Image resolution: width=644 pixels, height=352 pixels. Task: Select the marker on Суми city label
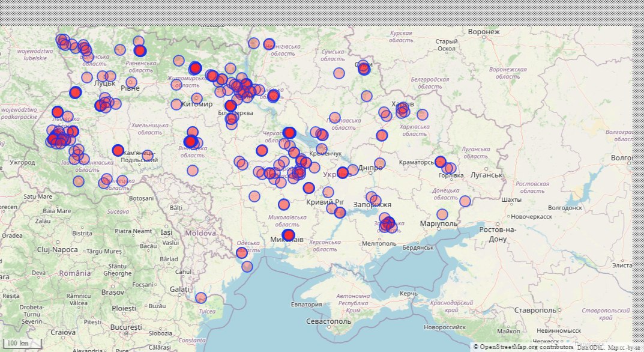click(x=364, y=68)
